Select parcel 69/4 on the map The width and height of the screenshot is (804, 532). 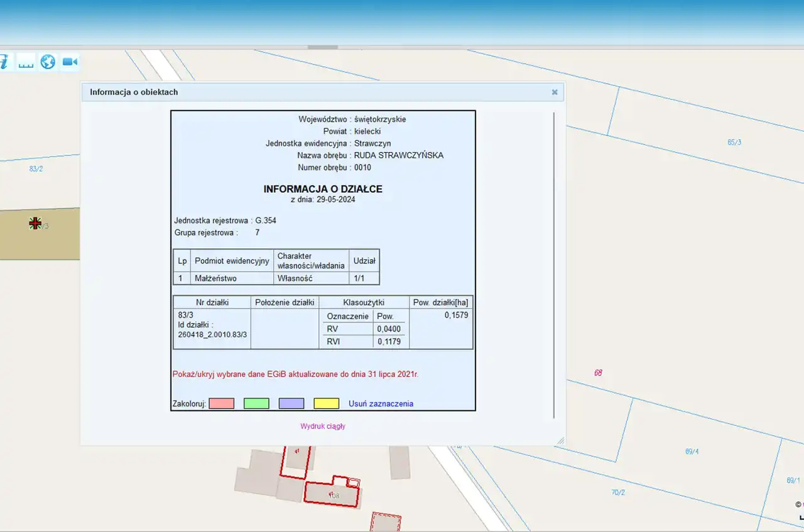coord(692,452)
